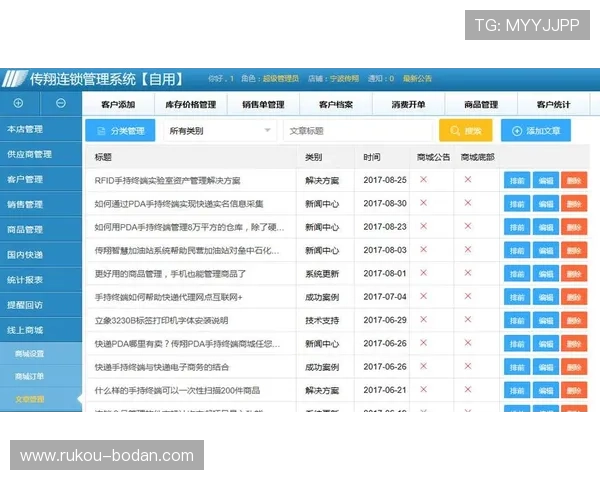This screenshot has height=480, width=600.
Task: Click the 超级管理员 role link
Action: [x=280, y=78]
